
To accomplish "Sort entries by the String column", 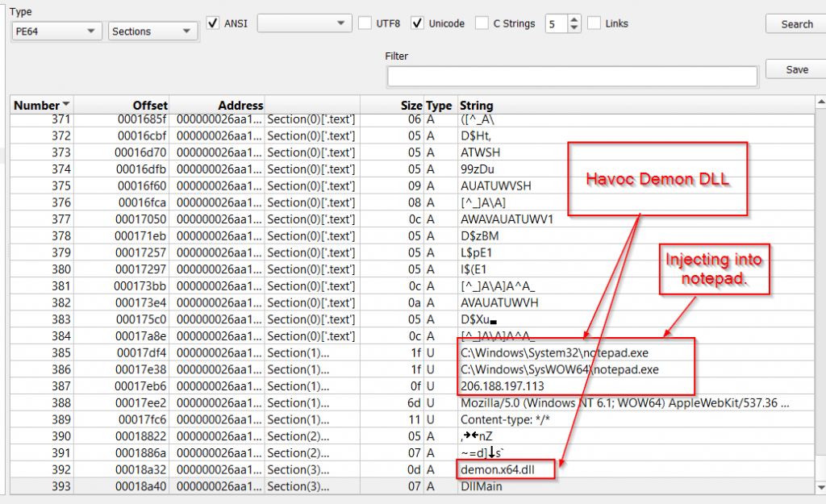I will click(475, 105).
